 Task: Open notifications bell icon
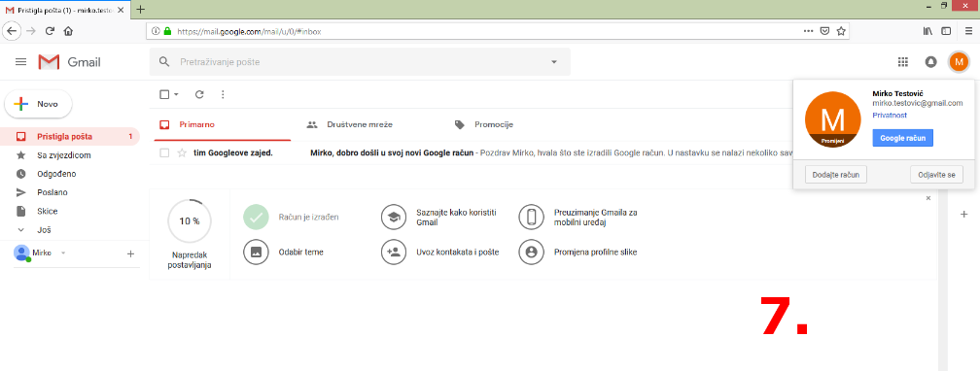coord(930,62)
